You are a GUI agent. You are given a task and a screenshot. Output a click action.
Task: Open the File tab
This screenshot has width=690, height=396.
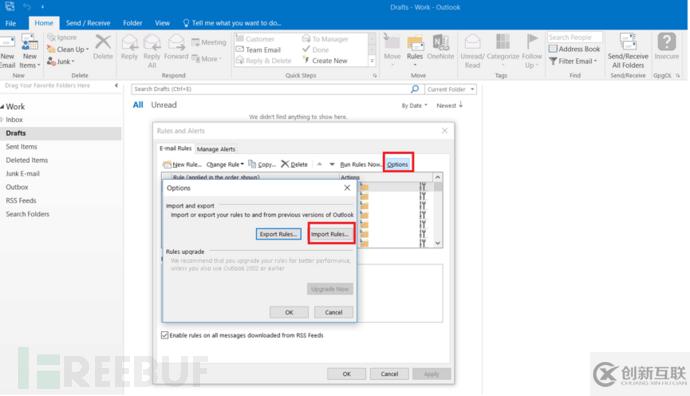pyautogui.click(x=11, y=23)
